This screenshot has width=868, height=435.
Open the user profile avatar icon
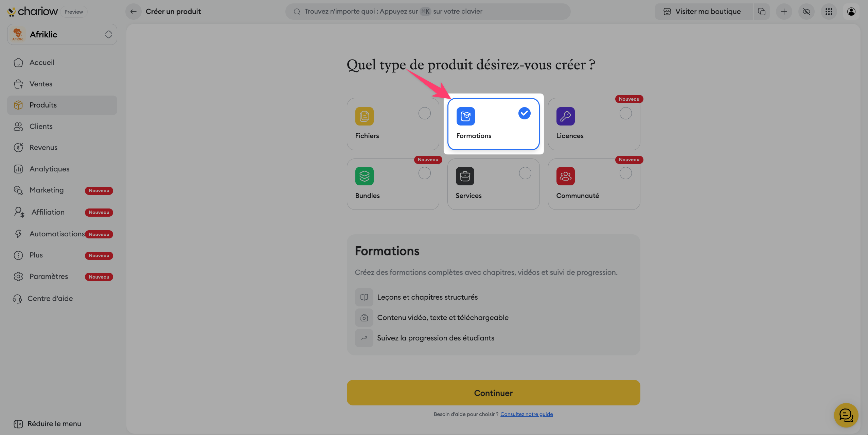(x=851, y=12)
